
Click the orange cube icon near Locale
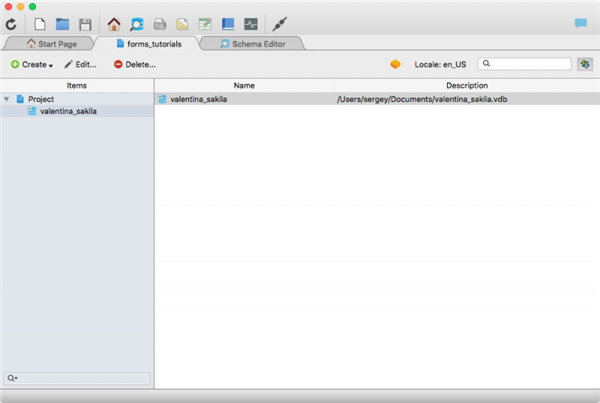[x=396, y=64]
